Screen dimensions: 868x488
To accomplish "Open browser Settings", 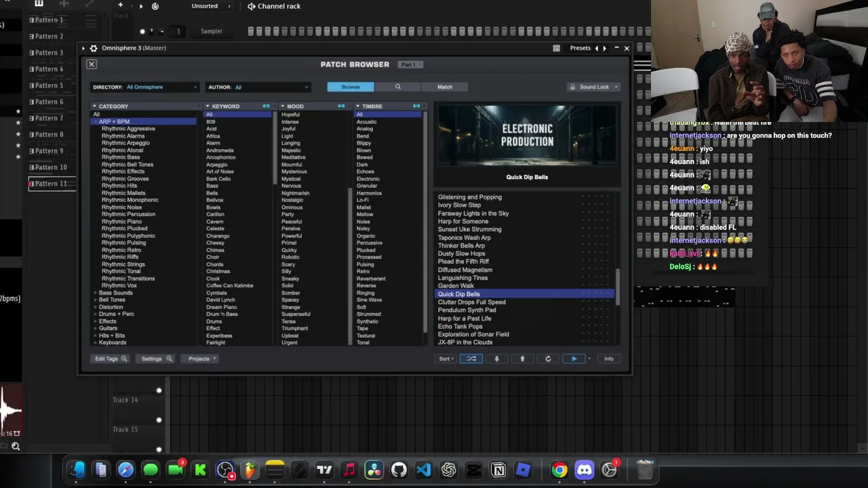I will click(x=156, y=359).
